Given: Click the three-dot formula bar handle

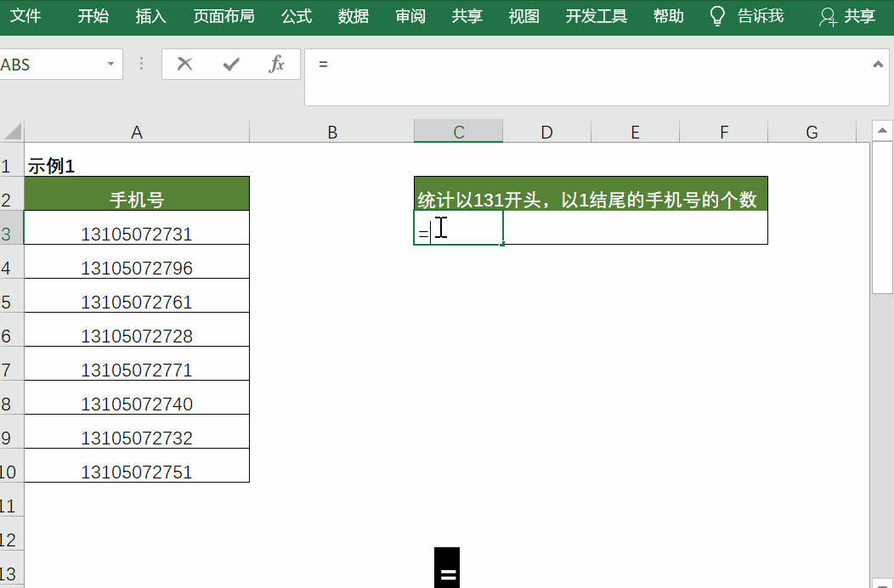Looking at the screenshot, I should click(141, 64).
